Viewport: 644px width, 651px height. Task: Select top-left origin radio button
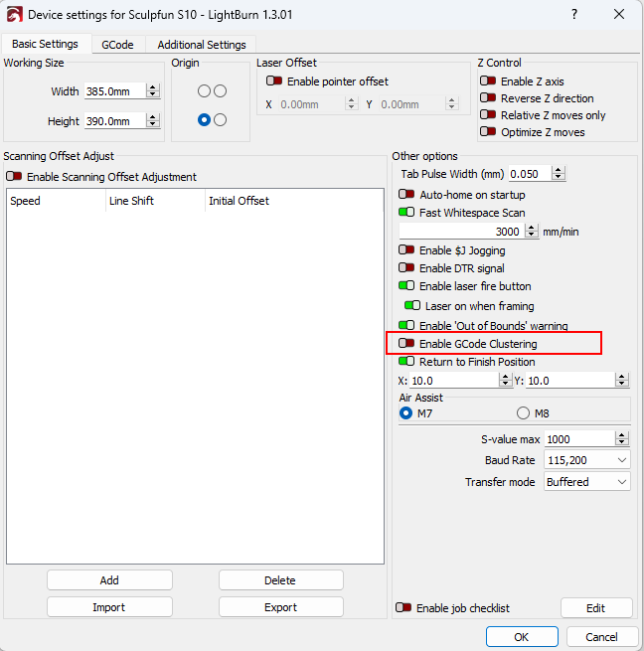[x=204, y=90]
